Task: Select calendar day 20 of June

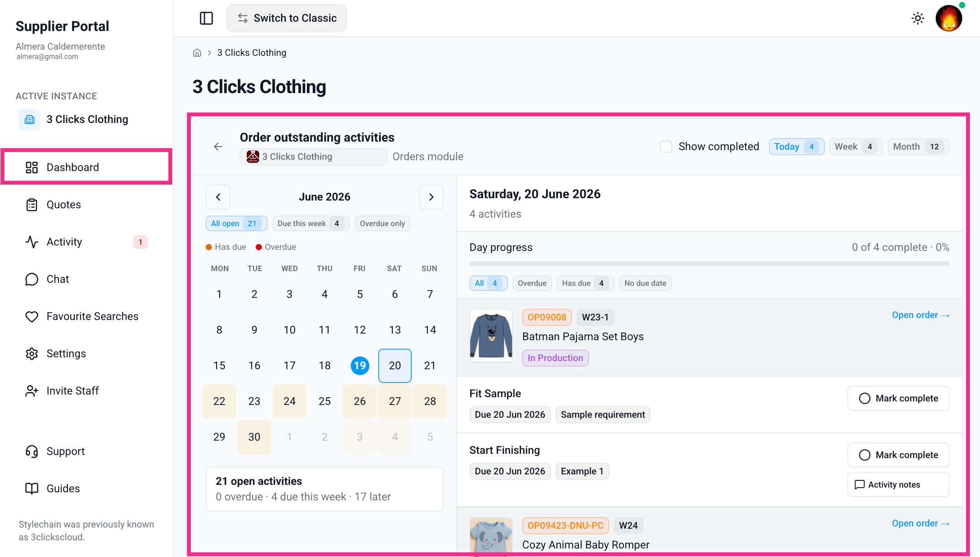Action: (395, 365)
